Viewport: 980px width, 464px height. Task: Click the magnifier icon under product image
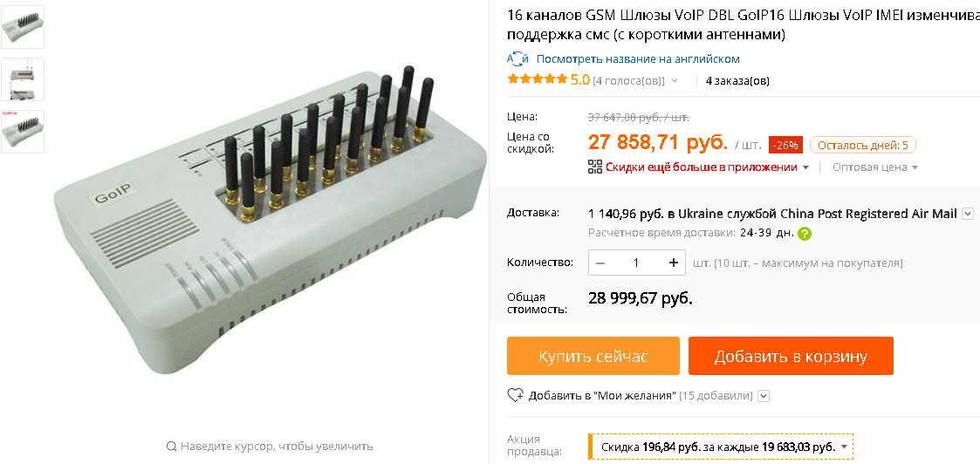coord(171,446)
